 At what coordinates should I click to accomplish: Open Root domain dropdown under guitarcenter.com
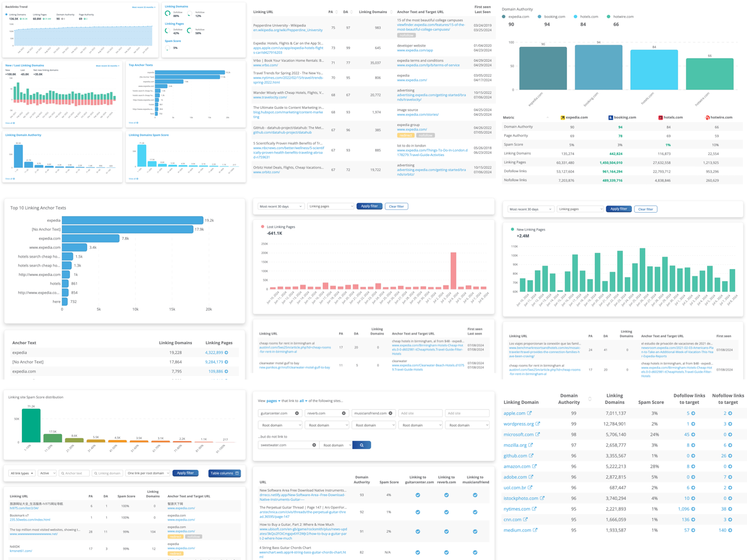pyautogui.click(x=280, y=425)
